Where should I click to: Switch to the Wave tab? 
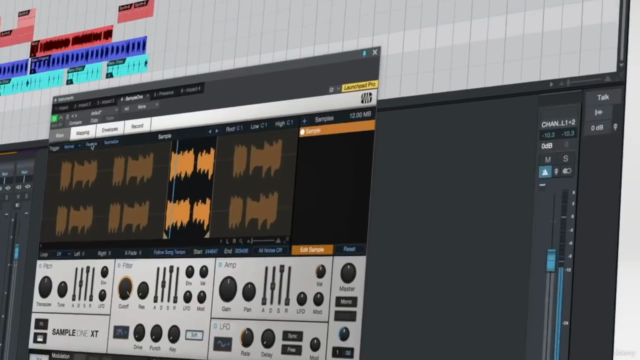(x=60, y=136)
